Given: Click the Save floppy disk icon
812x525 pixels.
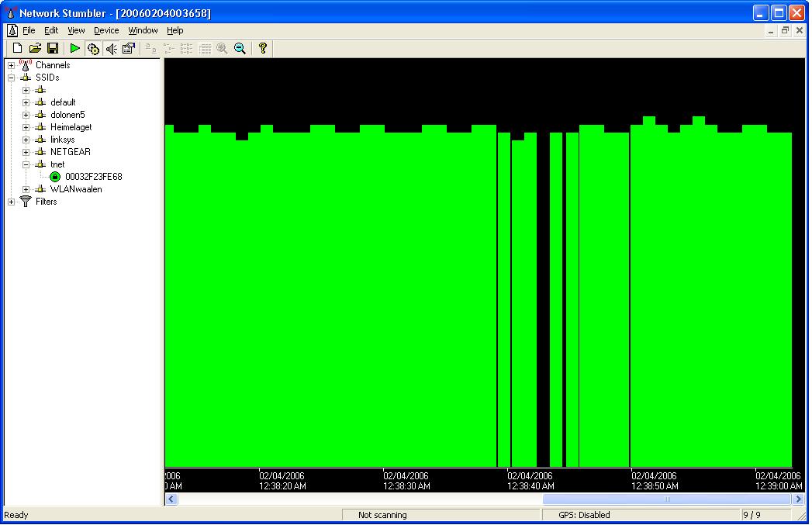Looking at the screenshot, I should coord(53,49).
